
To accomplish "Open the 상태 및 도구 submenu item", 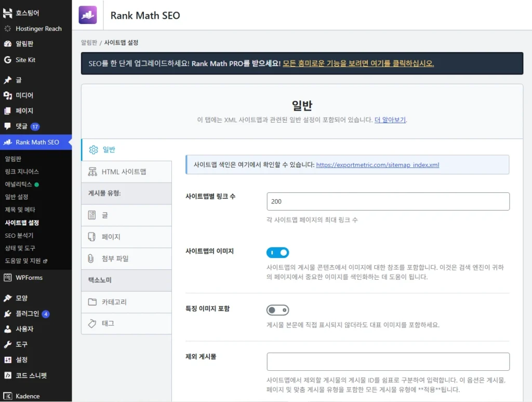I will (20, 248).
